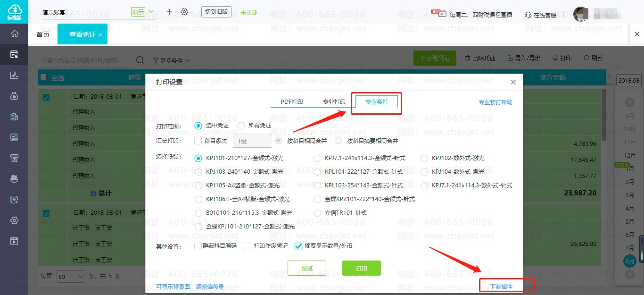644x295 pixels.
Task: Click the month list up arrow
Action: tap(629, 101)
